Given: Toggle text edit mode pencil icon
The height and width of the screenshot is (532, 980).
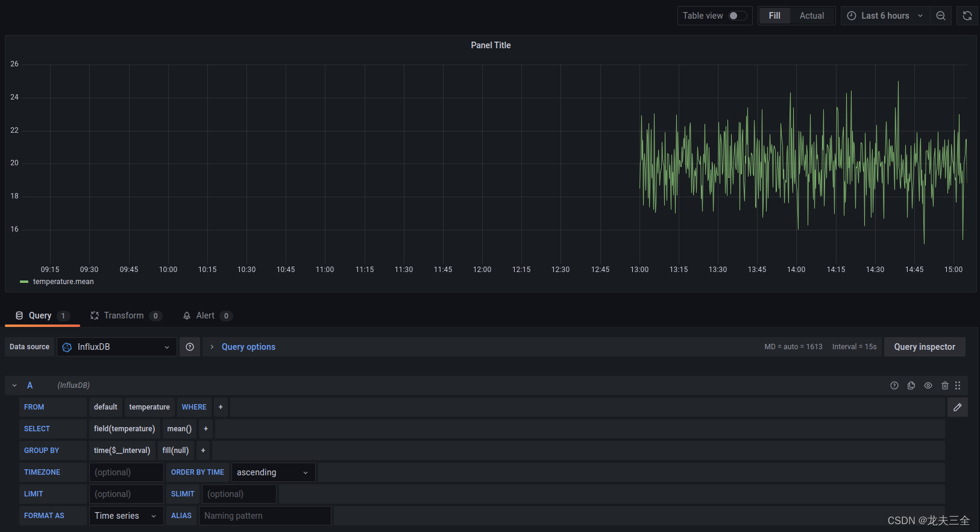Looking at the screenshot, I should 958,407.
